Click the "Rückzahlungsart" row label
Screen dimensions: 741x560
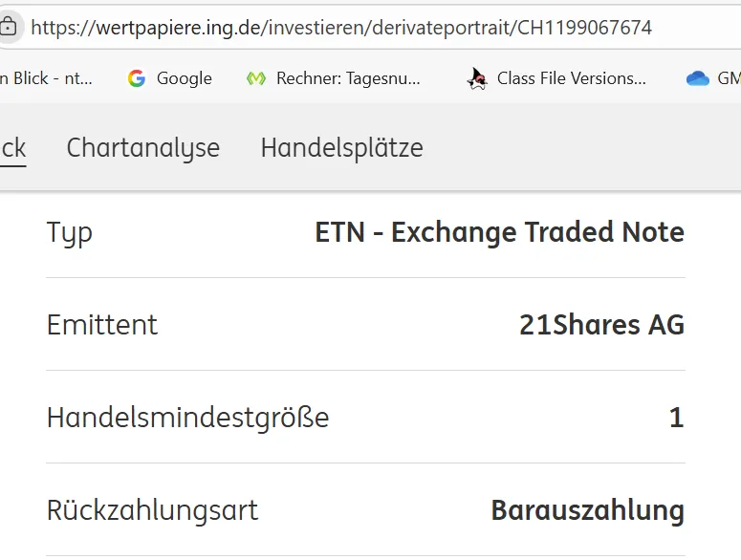tap(152, 510)
